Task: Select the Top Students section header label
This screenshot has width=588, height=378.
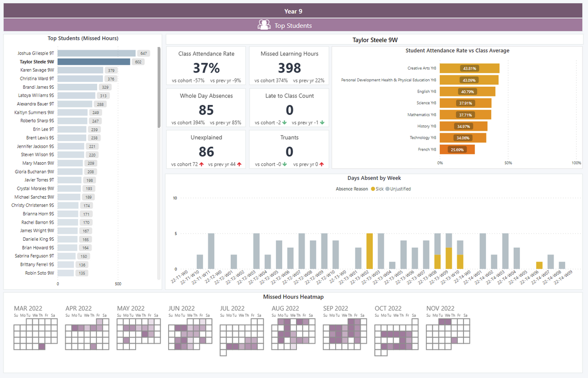Action: pyautogui.click(x=293, y=25)
